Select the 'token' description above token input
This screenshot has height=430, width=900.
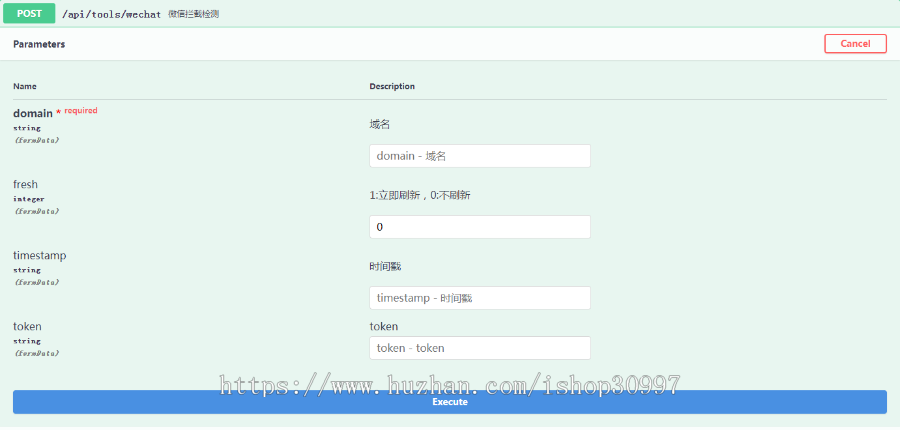pos(383,327)
